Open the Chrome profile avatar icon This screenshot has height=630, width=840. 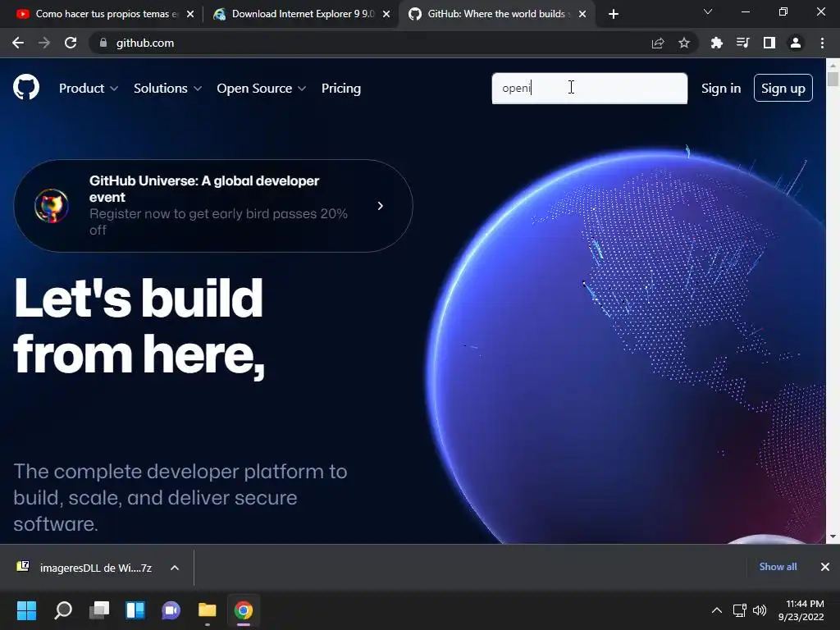[796, 43]
